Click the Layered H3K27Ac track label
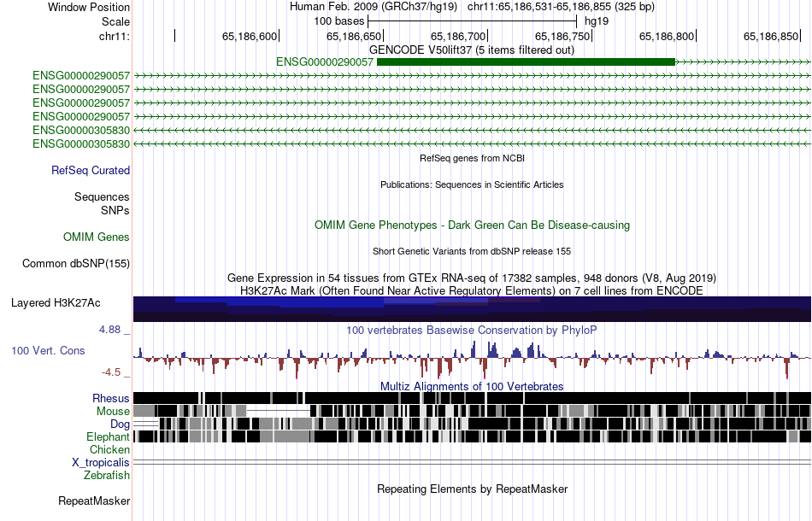 56,302
